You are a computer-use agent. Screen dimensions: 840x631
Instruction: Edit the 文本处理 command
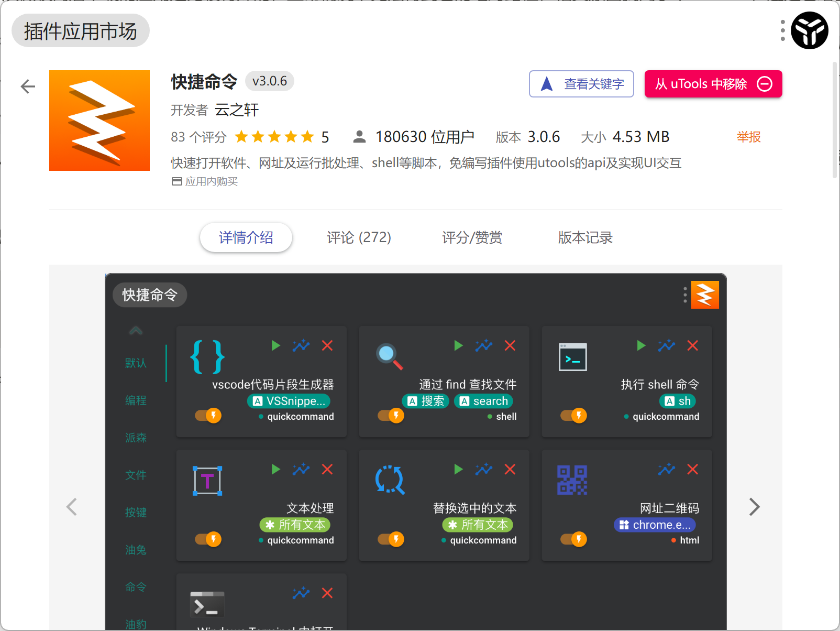point(301,469)
